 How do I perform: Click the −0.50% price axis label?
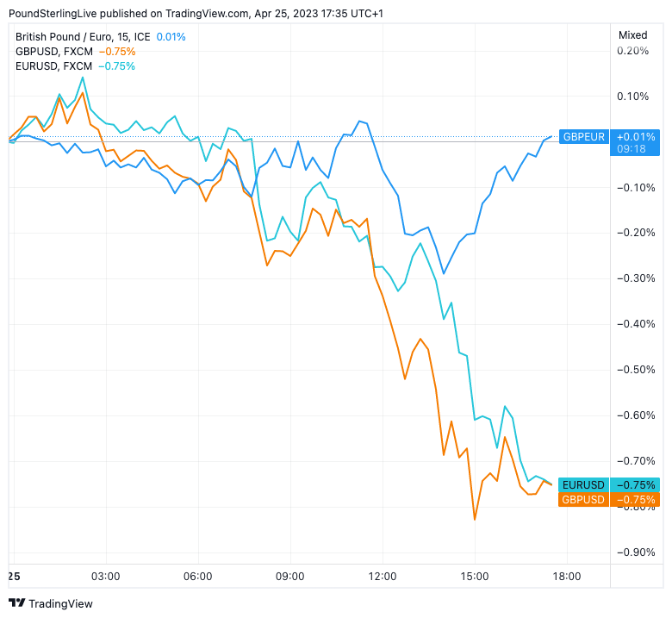click(633, 369)
